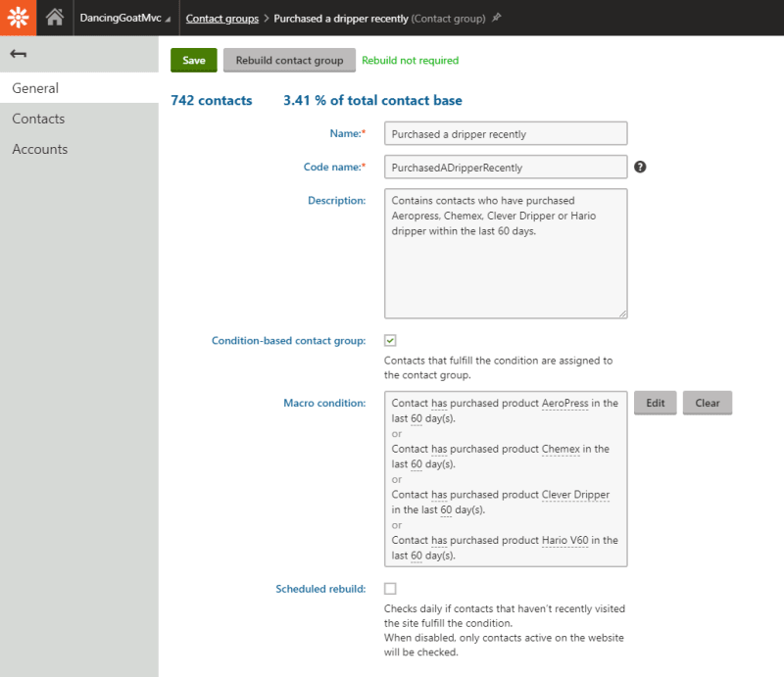
Task: Uncheck Condition-based contact group checkbox
Action: click(390, 341)
